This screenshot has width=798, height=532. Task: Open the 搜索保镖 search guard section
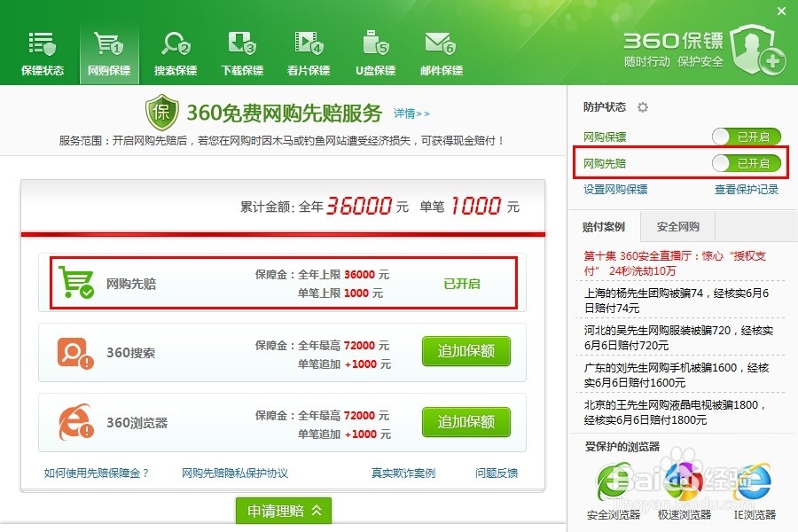coord(176,53)
